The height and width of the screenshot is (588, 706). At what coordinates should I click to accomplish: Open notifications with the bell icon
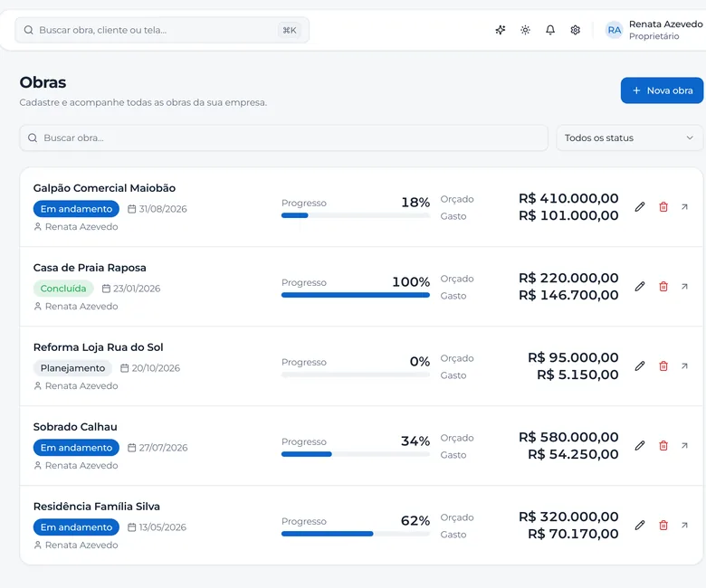coord(550,30)
